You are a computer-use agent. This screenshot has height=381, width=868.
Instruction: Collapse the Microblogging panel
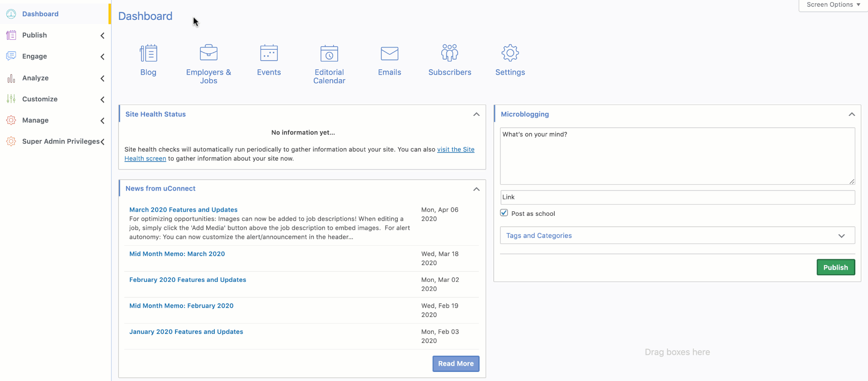pyautogui.click(x=851, y=114)
